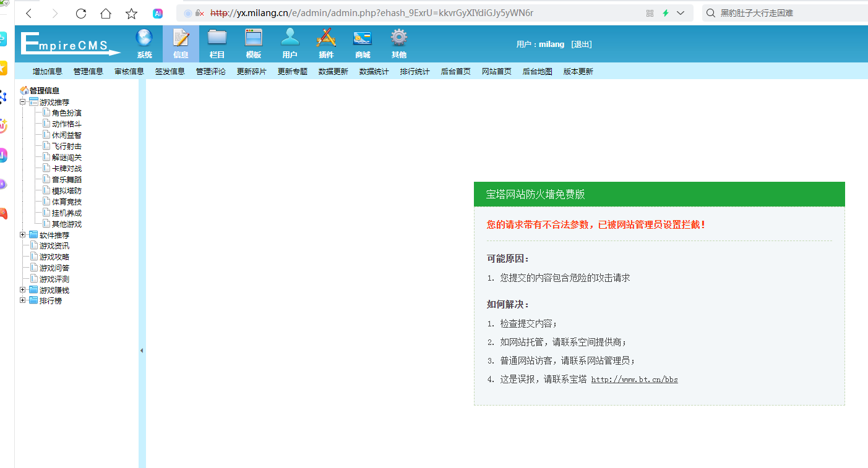The image size is (868, 468).
Task: Select 休闲益智 tree item
Action: [67, 135]
